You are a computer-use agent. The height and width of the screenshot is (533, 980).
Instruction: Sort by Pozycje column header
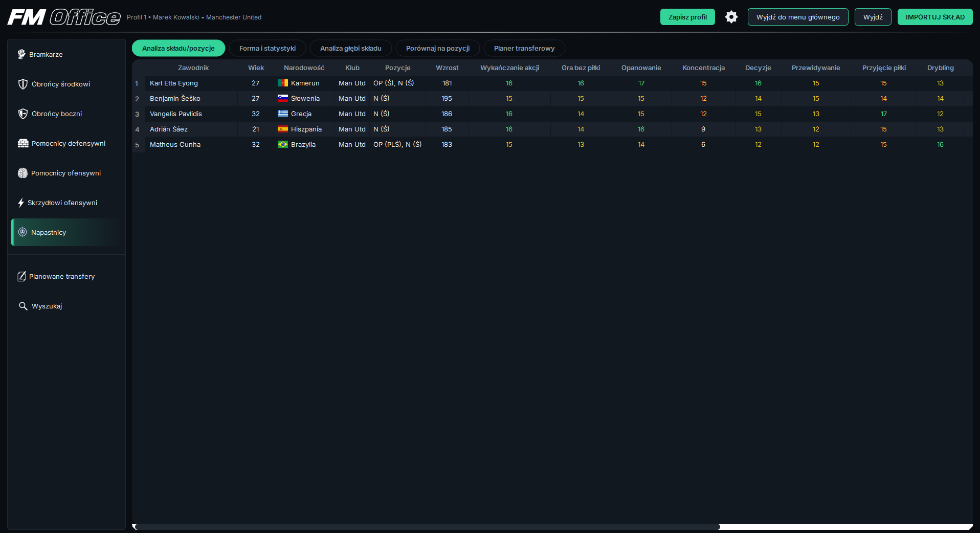click(x=398, y=68)
